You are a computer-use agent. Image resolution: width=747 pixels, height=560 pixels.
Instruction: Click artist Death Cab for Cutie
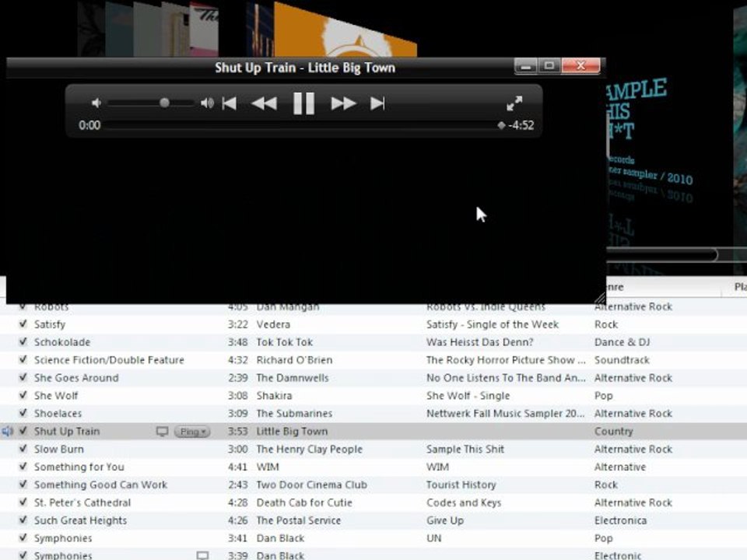pyautogui.click(x=304, y=503)
